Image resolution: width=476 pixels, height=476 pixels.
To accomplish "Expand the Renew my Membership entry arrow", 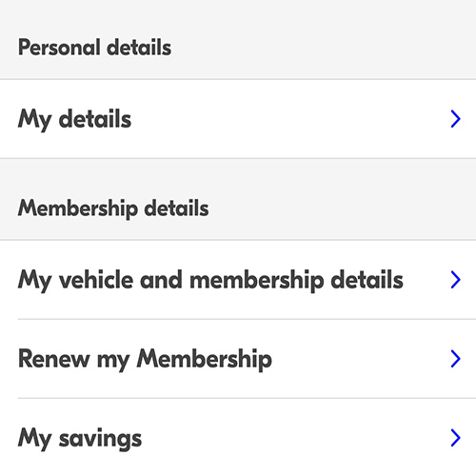I will click(x=456, y=359).
